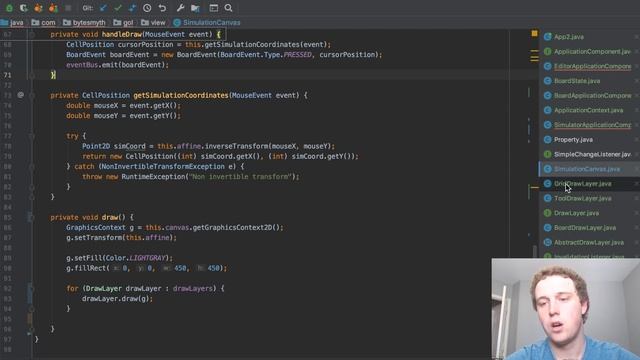640x360 pixels.
Task: Click the orange profiler run icon
Action: pos(38,8)
